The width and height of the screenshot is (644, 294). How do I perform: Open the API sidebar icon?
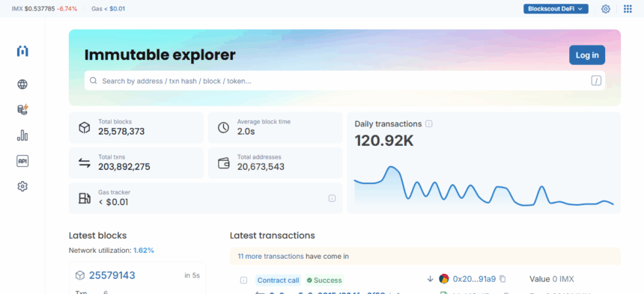22,161
